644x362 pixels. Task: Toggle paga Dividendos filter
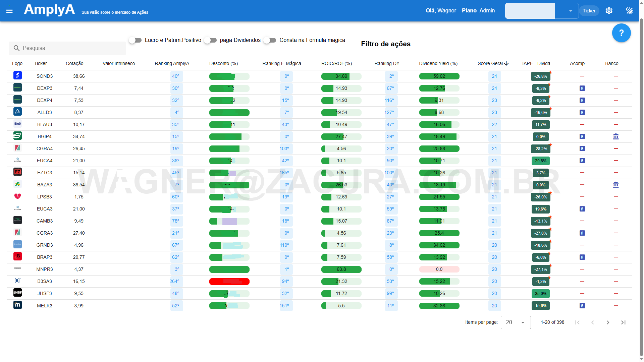tap(211, 40)
